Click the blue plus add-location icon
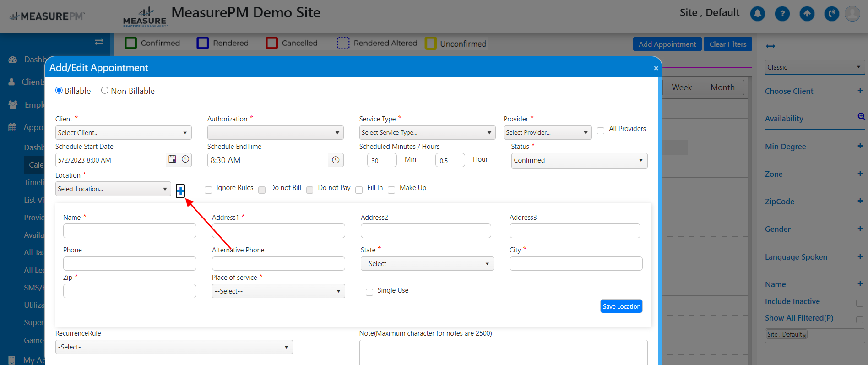Viewport: 868px width, 365px height. point(180,191)
